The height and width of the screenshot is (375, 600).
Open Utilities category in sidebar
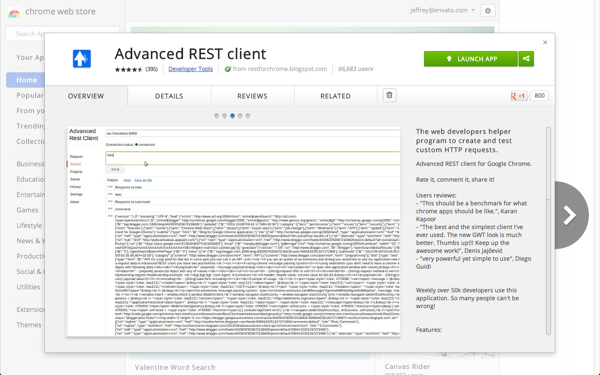(28, 287)
